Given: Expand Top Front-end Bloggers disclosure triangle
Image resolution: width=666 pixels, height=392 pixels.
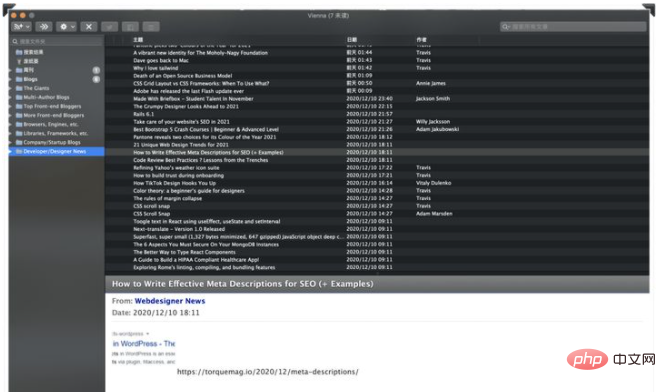Looking at the screenshot, I should click(x=11, y=106).
